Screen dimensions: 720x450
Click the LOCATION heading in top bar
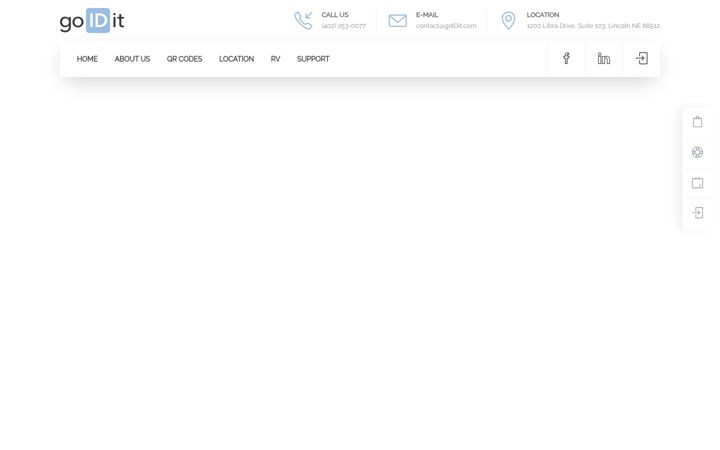(543, 15)
